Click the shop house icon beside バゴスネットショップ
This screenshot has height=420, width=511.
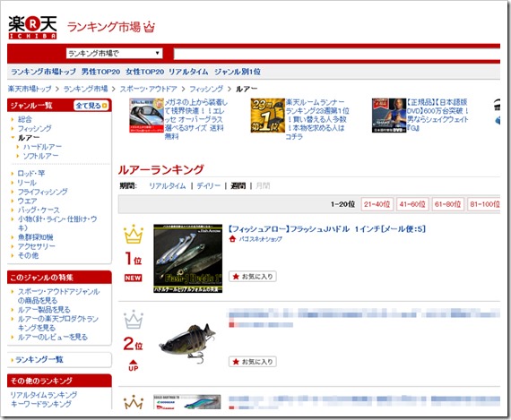(x=232, y=239)
